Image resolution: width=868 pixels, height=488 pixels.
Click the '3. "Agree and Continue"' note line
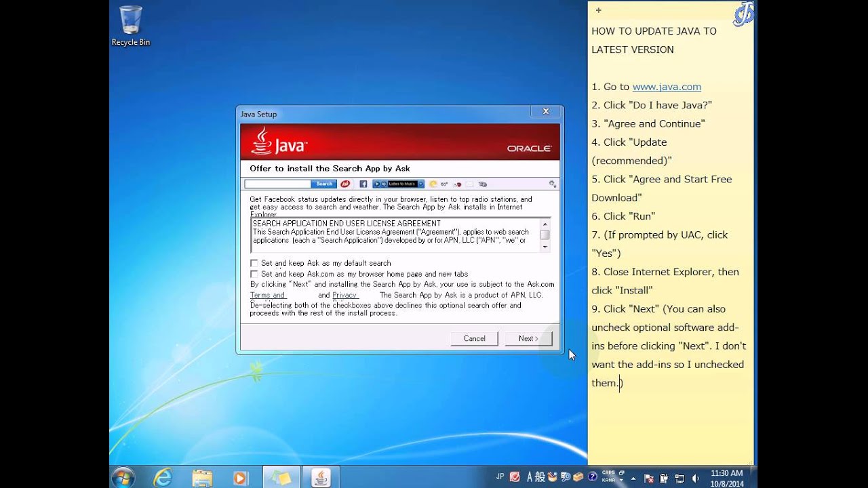pyautogui.click(x=648, y=123)
